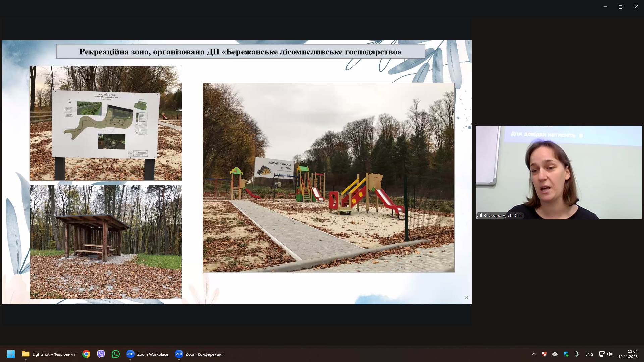Click the microphone tray icon

[577, 354]
